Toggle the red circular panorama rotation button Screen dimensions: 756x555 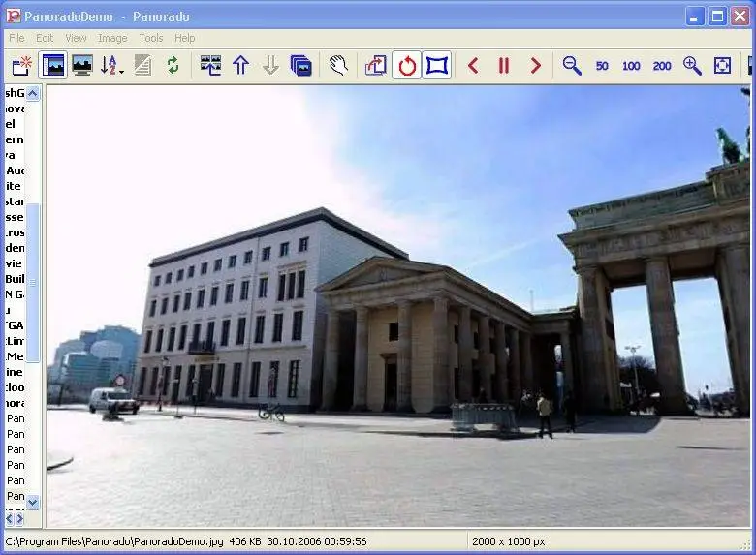[407, 65]
